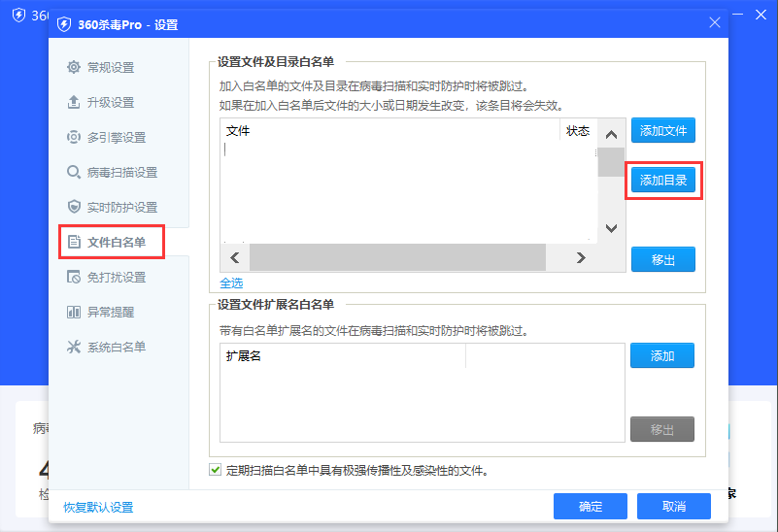Close the 设置 dialog
The height and width of the screenshot is (532, 778).
pyautogui.click(x=715, y=22)
